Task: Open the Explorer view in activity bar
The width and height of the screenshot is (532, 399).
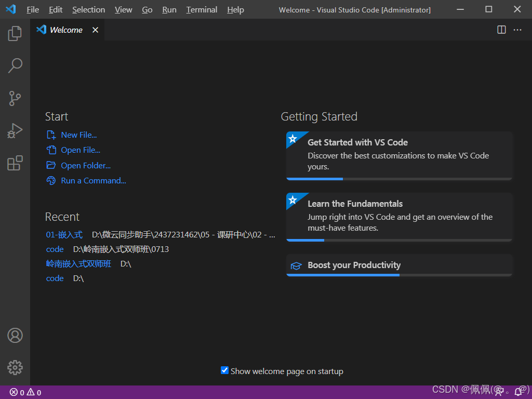Action: pos(15,33)
